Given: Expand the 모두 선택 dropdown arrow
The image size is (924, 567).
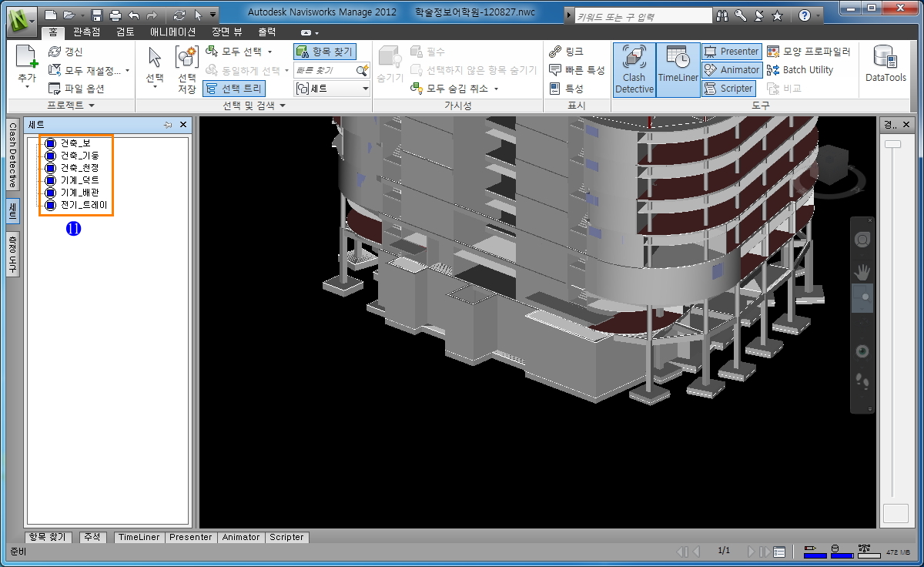Looking at the screenshot, I should tap(270, 52).
